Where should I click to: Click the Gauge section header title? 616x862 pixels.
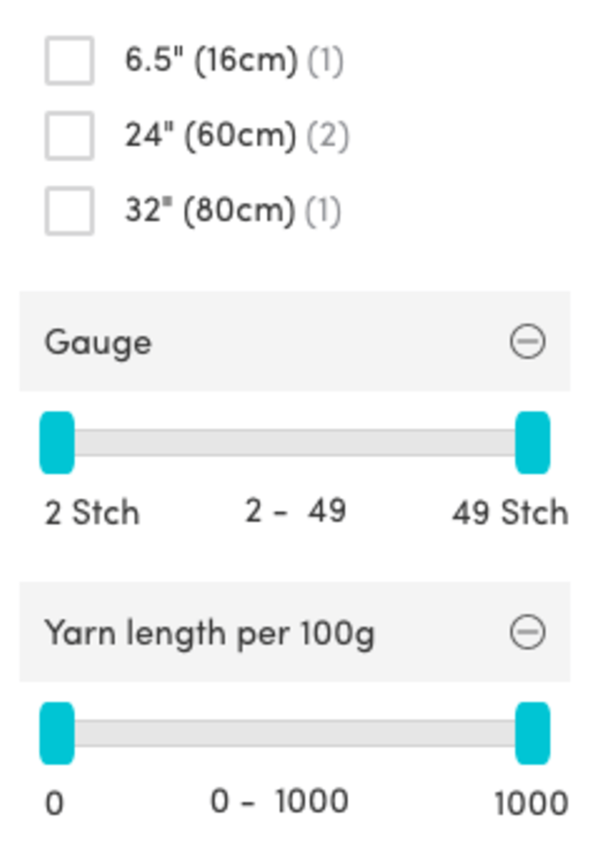[98, 342]
